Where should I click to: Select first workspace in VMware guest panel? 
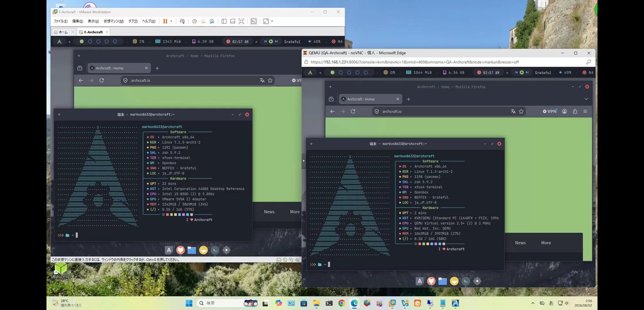pos(82,41)
